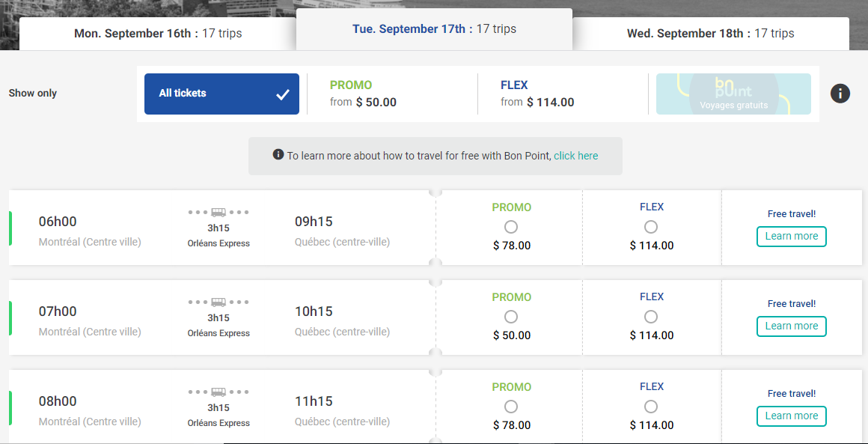Image resolution: width=868 pixels, height=444 pixels.
Task: Filter by PROMO from $50.00
Action: click(x=392, y=94)
